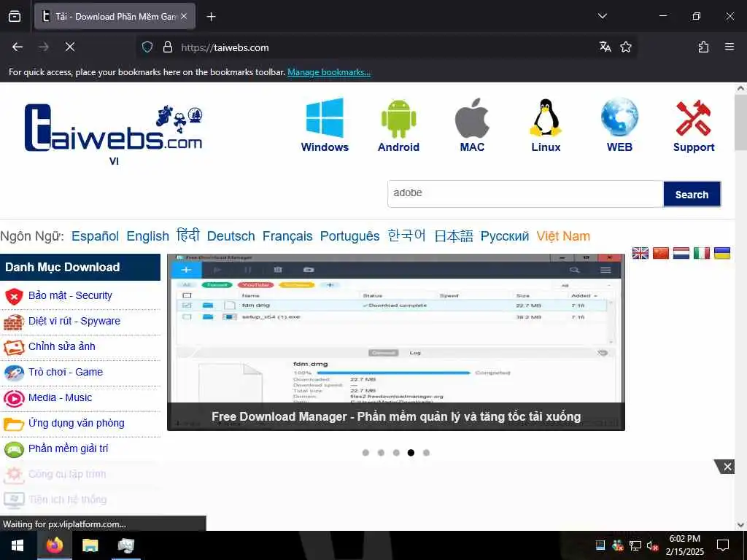Viewport: 747px width, 560px height.
Task: Open the Firefox extensions puzzle icon
Action: 703,47
